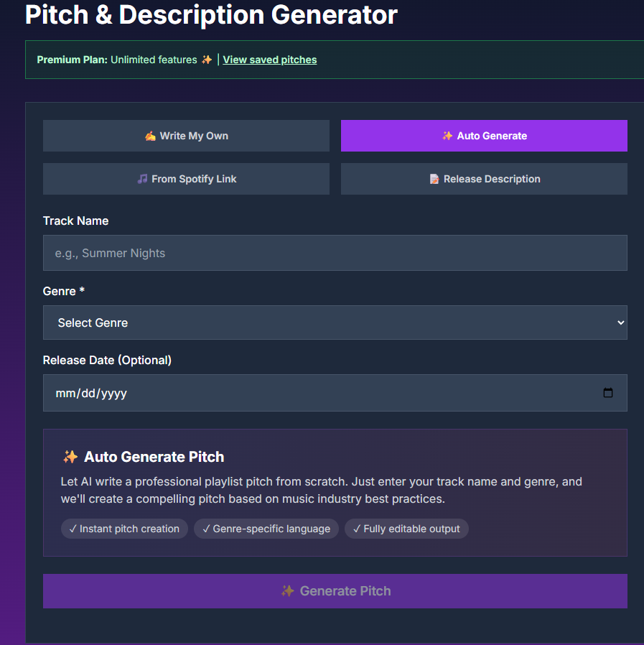Open the Select Genre dropdown
This screenshot has height=645, width=644.
(335, 322)
